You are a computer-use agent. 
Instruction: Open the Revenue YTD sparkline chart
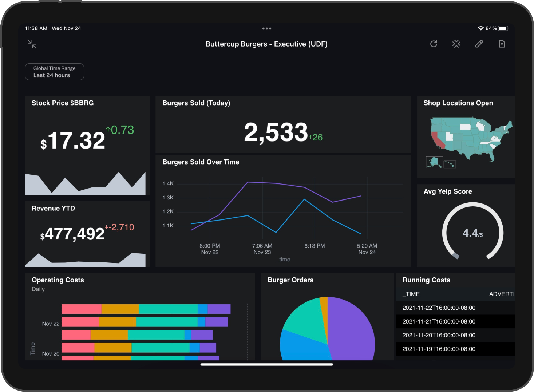(85, 260)
